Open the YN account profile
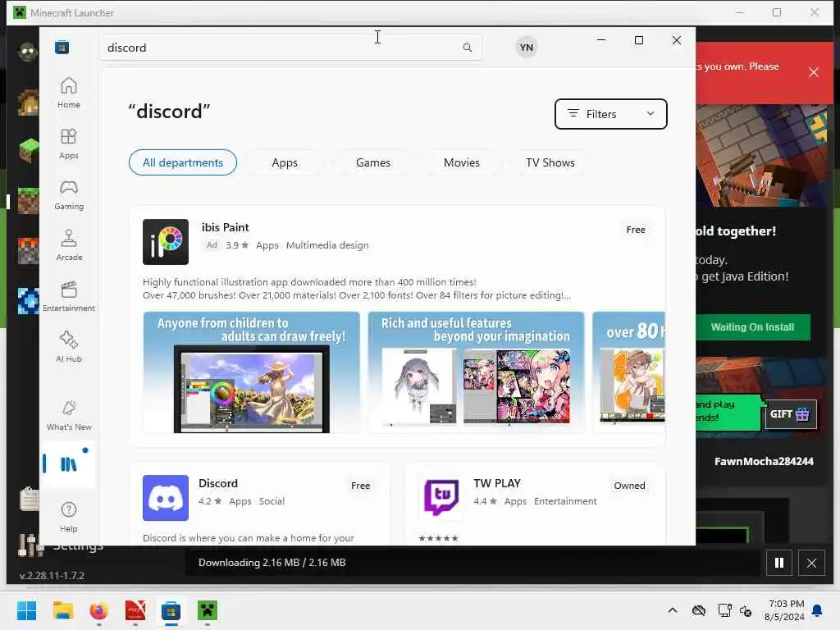This screenshot has height=630, width=840. (526, 47)
